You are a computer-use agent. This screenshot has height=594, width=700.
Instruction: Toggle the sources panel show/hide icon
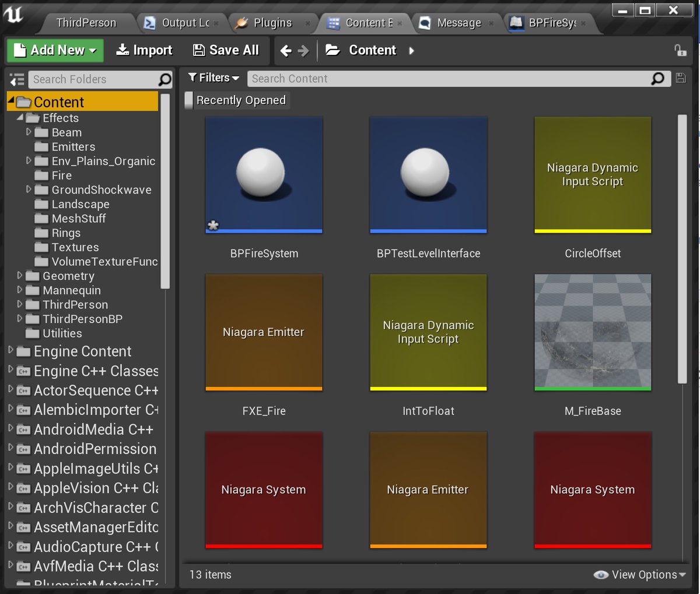tap(17, 79)
